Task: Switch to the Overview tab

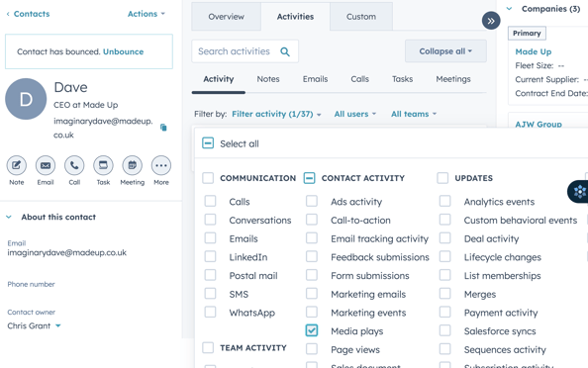Action: pyautogui.click(x=226, y=17)
